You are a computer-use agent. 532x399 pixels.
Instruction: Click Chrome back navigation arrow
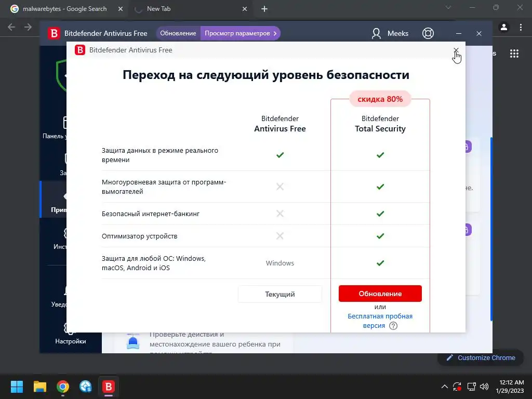click(11, 27)
